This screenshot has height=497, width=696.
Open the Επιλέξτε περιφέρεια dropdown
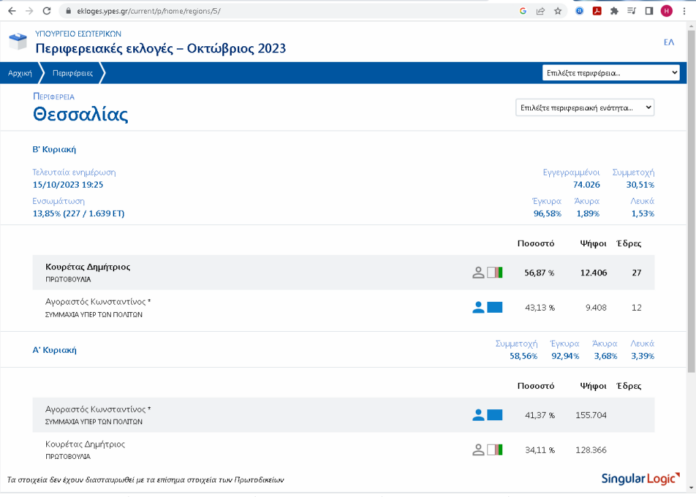point(611,73)
